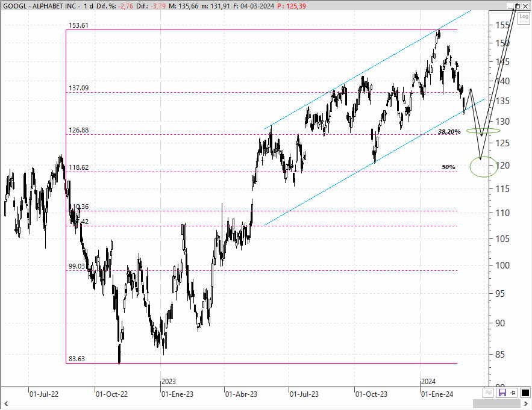Toggle the Log scale button
This screenshot has width=532, height=410.
(x=524, y=17)
